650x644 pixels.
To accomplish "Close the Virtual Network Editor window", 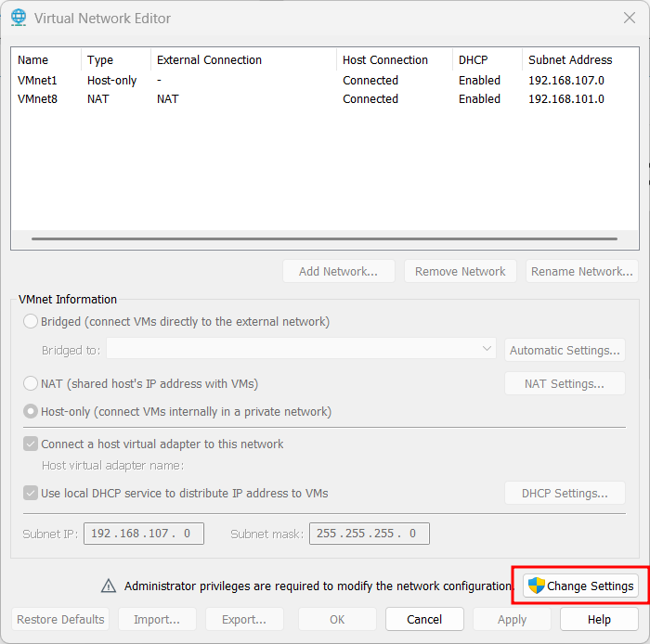I will (630, 18).
